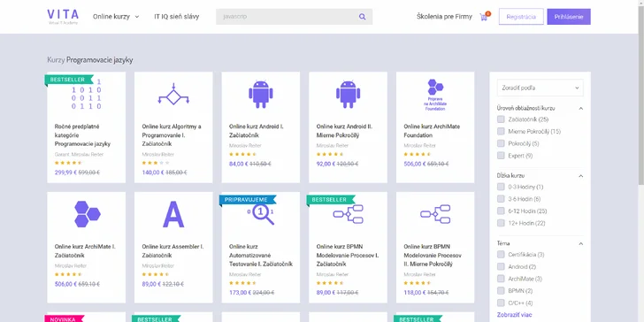The image size is (644, 322).
Task: Expand the Online kurzy menu
Action: coord(116,17)
